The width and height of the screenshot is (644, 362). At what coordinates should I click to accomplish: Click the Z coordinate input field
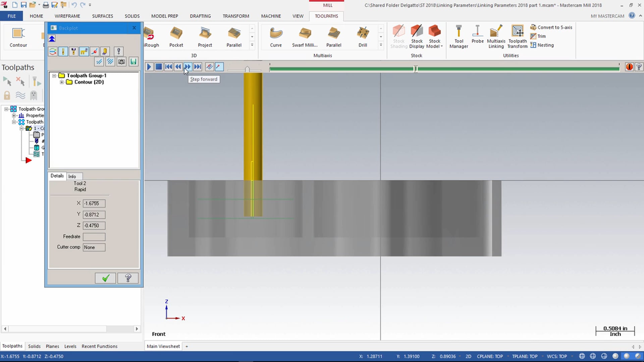point(93,226)
